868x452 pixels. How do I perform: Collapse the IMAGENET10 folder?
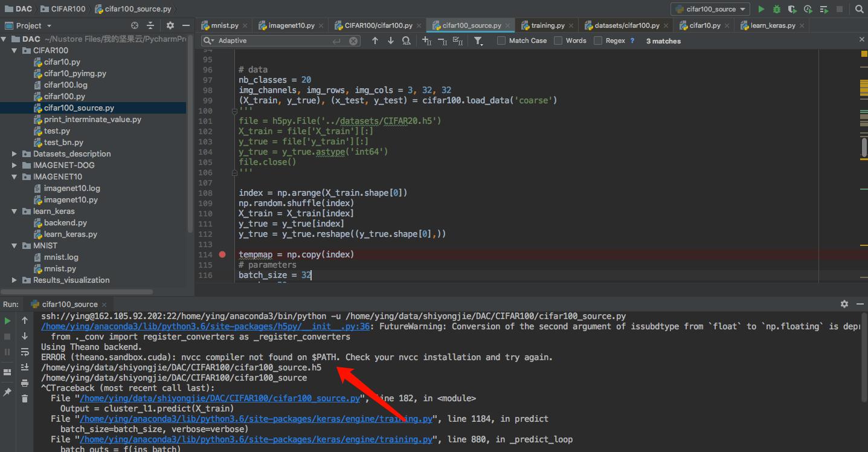[14, 176]
